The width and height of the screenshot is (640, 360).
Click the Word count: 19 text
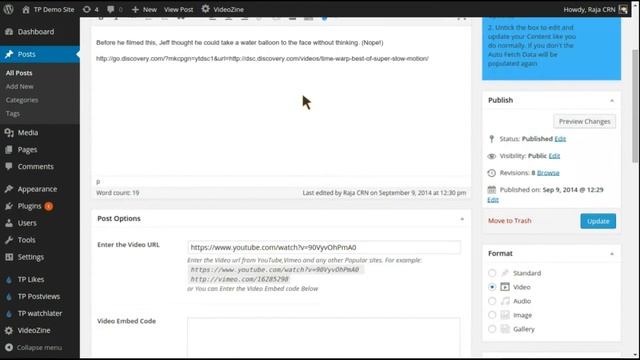[118, 193]
